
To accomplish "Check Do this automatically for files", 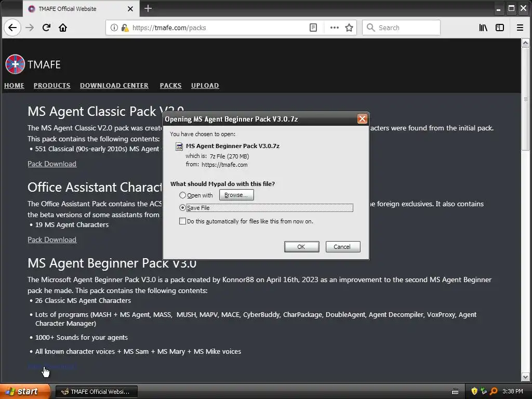I will (x=182, y=221).
